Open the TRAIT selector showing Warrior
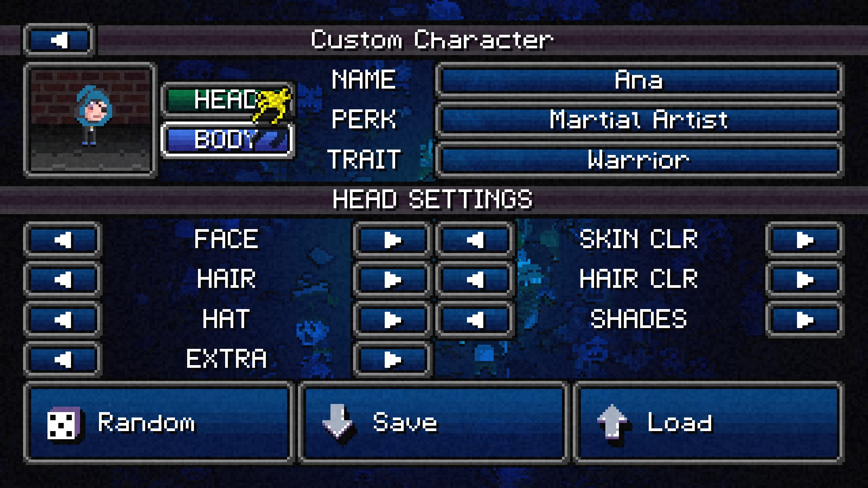Image resolution: width=868 pixels, height=488 pixels. pos(639,160)
